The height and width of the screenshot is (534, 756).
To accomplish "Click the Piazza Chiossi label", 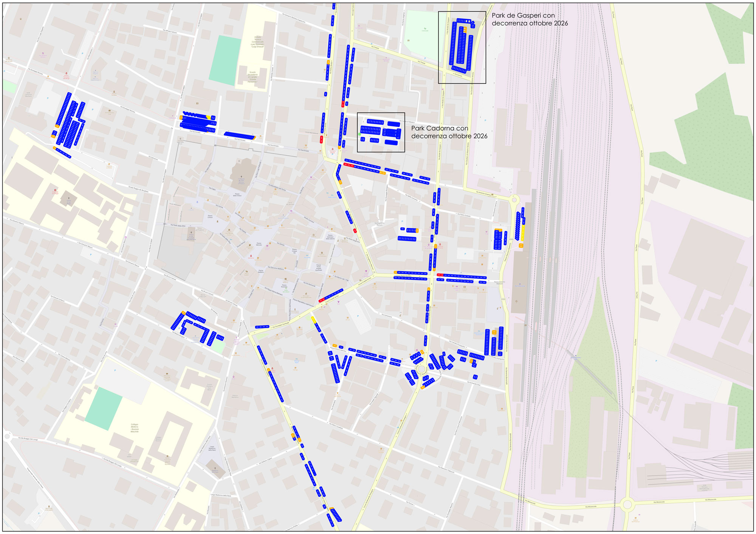I will [210, 217].
